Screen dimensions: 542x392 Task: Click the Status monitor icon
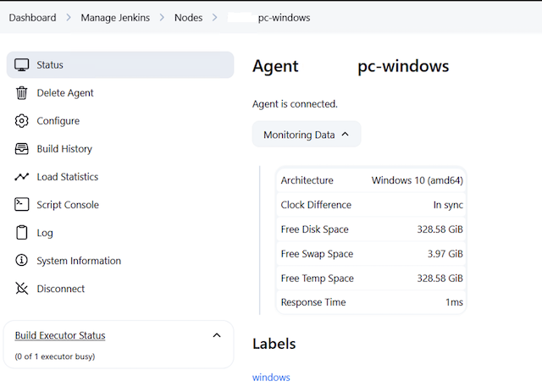click(22, 65)
